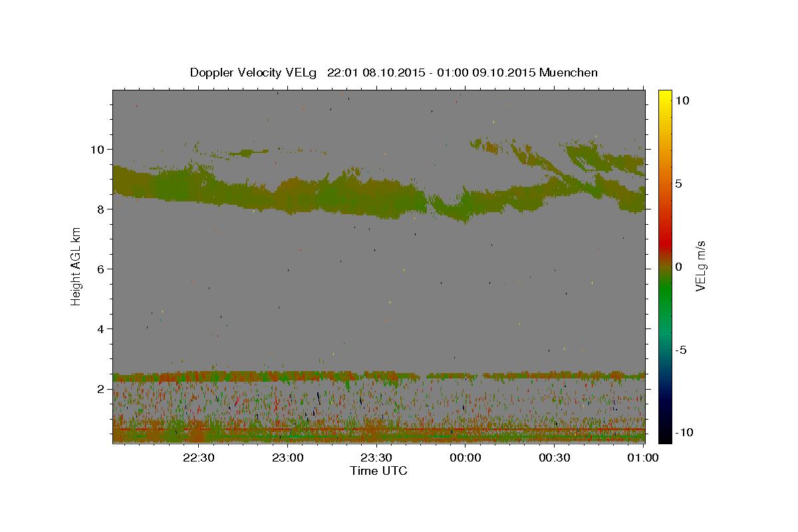This screenshot has width=798, height=532.
Task: Click the height tick label 10 on y-axis
Action: pyautogui.click(x=98, y=149)
